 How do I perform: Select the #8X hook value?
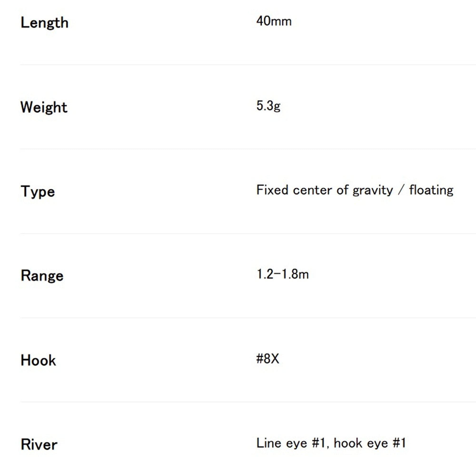click(268, 359)
